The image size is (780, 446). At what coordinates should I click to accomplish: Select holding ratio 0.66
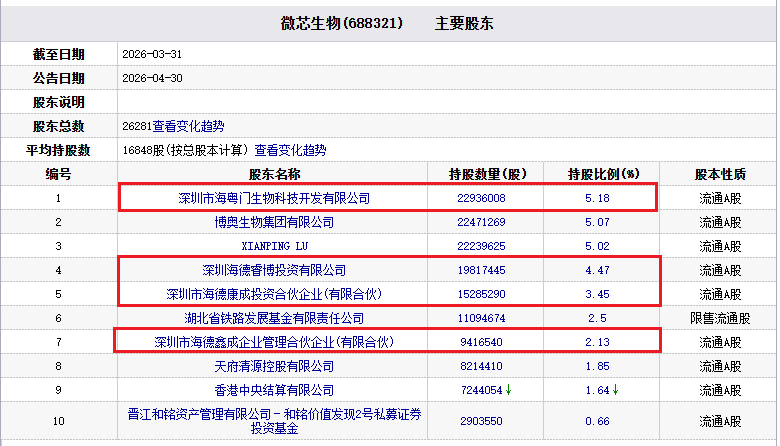click(597, 421)
